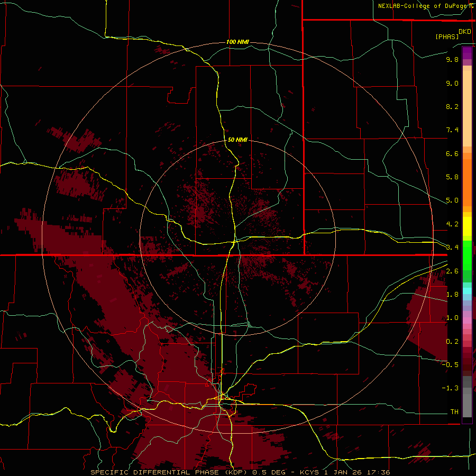
Task: Click the 1.8 scale value
Action: pos(452,295)
